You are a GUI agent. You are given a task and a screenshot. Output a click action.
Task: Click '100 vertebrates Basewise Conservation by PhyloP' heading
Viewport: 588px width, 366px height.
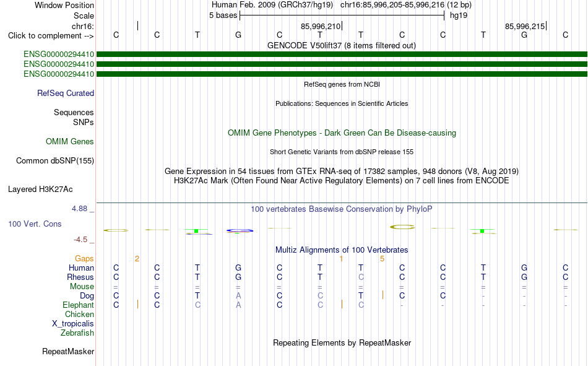click(x=342, y=209)
